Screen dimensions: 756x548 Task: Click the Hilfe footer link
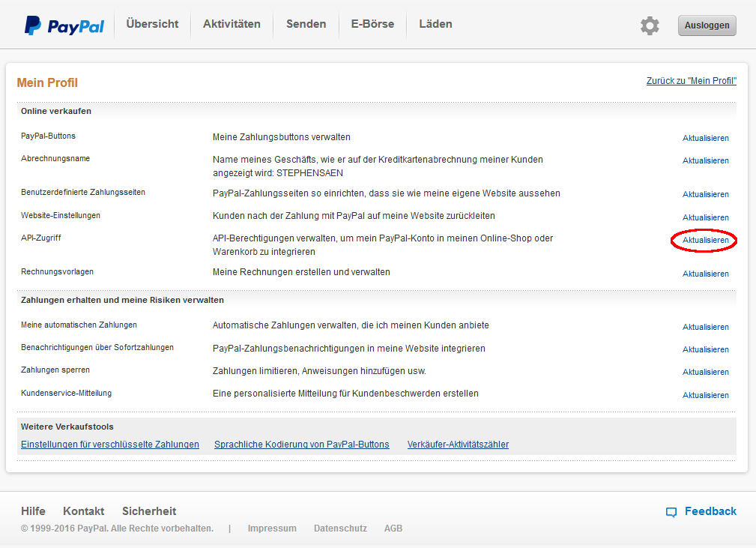tap(33, 511)
